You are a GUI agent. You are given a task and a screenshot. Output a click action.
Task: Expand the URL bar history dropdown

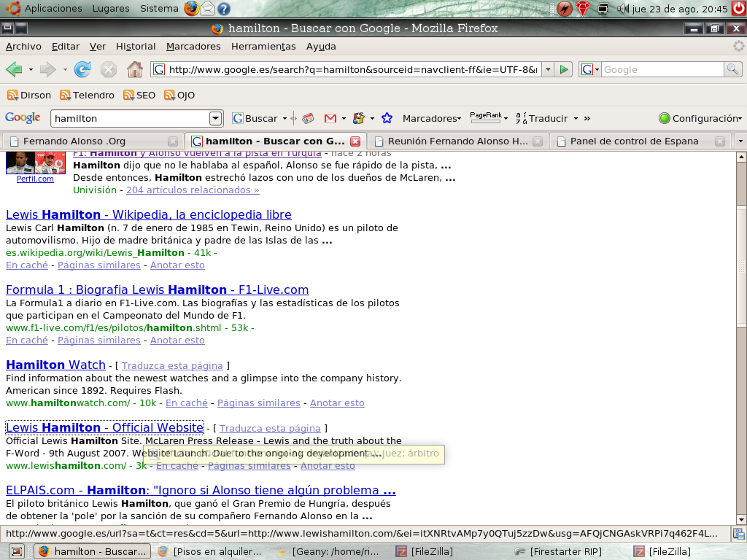[548, 69]
